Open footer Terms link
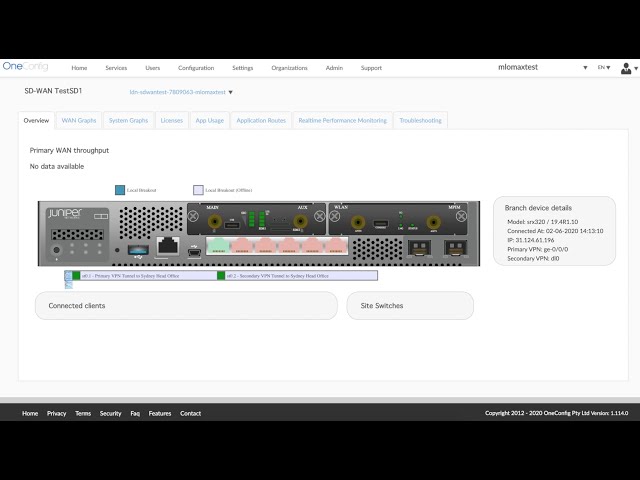The image size is (640, 480). (83, 413)
